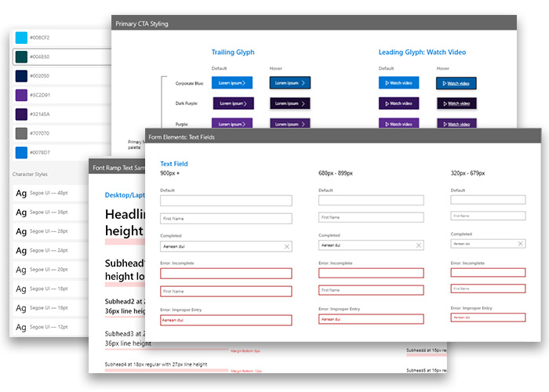Viewport: 549px width, 392px height.
Task: Click the Corporate Blue default Lorem ipsum button
Action: click(x=233, y=82)
